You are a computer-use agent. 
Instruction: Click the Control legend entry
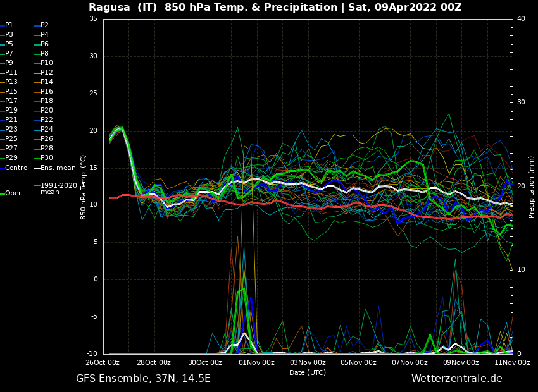(x=16, y=168)
